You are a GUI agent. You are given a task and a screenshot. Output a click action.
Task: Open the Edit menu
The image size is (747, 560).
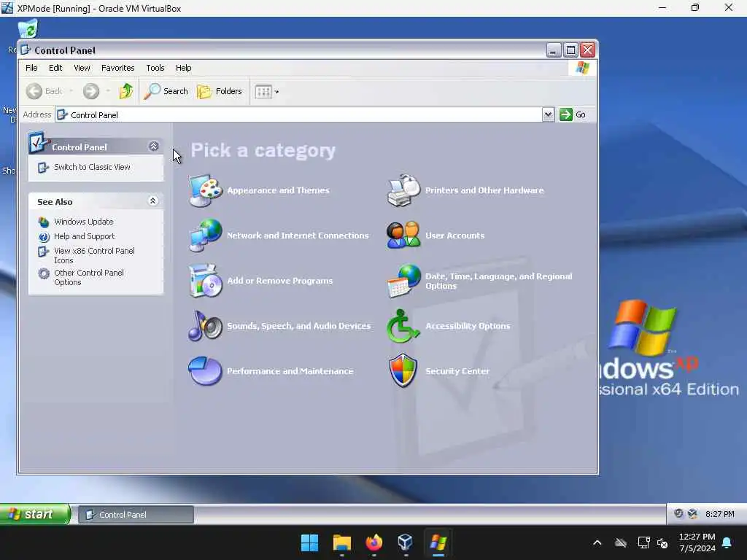pyautogui.click(x=55, y=68)
